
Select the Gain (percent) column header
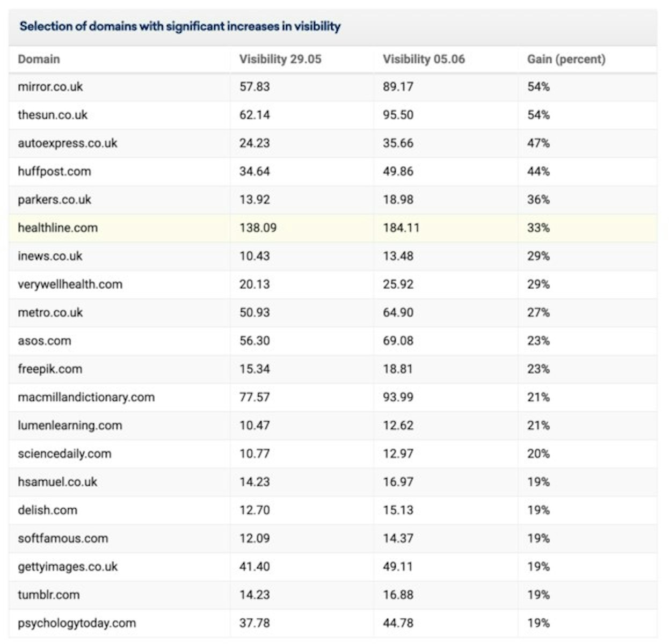[x=566, y=59]
